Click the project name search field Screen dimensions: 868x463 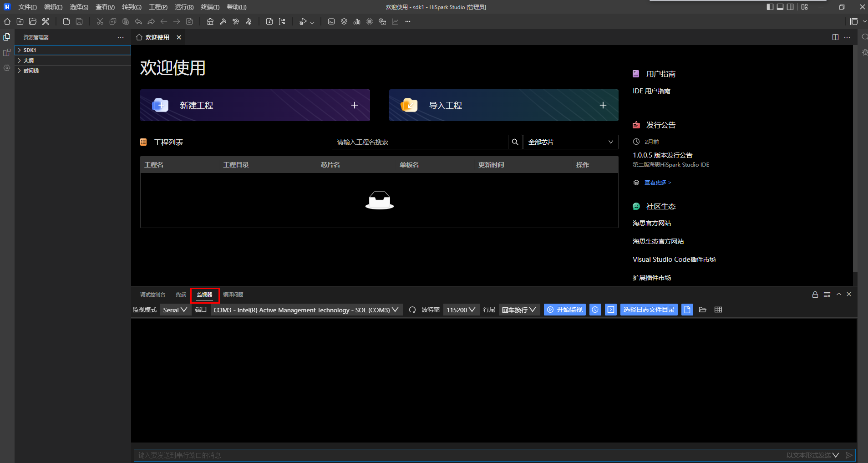click(420, 142)
